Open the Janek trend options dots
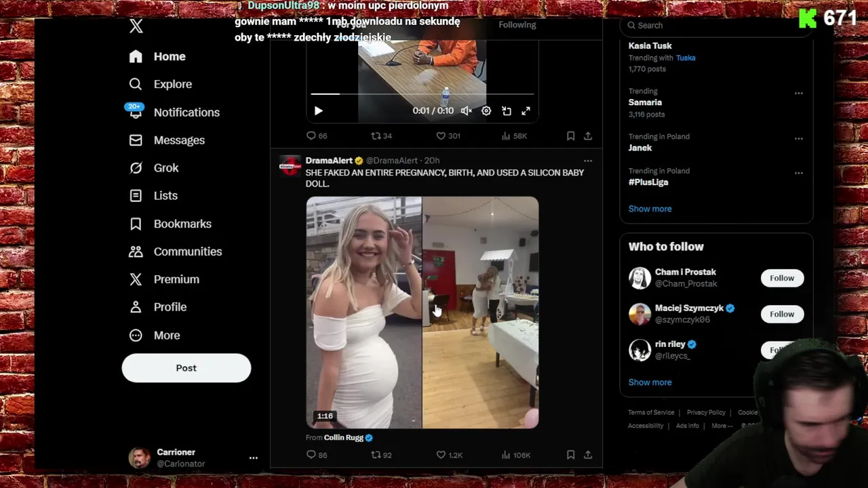Screen dimensions: 868x488 point(799,138)
